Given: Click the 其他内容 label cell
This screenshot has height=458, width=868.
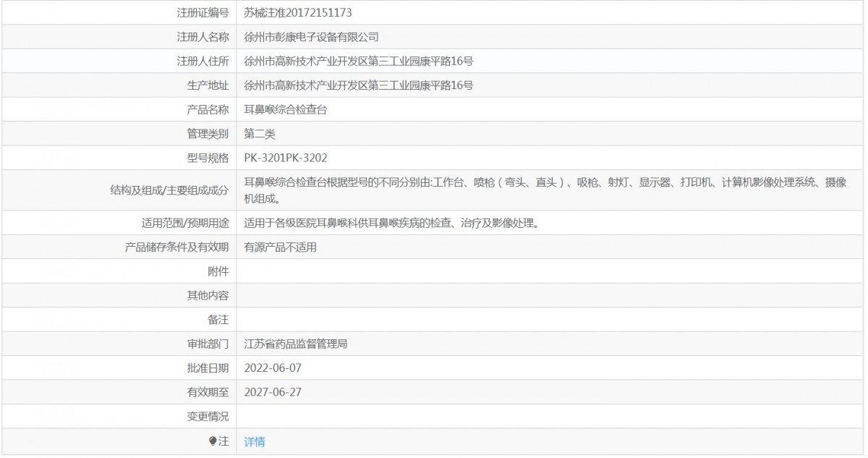Looking at the screenshot, I should pos(119,296).
